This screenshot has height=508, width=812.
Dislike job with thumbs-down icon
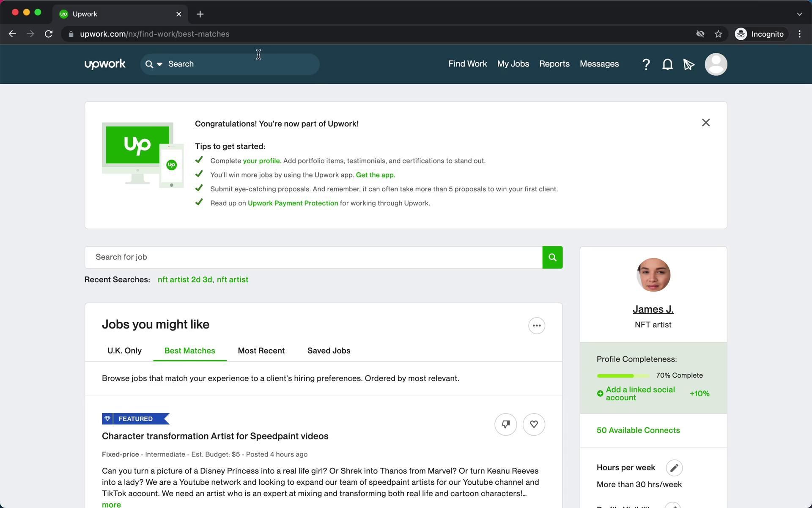(505, 424)
